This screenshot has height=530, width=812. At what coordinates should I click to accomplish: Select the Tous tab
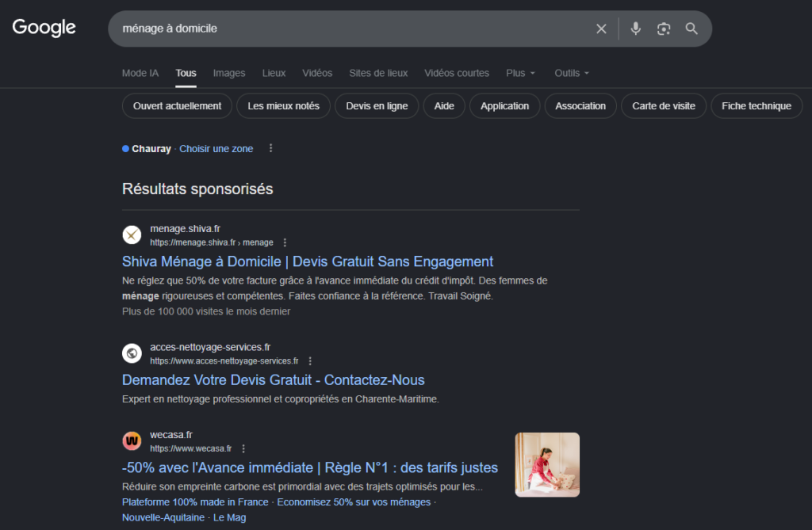186,73
